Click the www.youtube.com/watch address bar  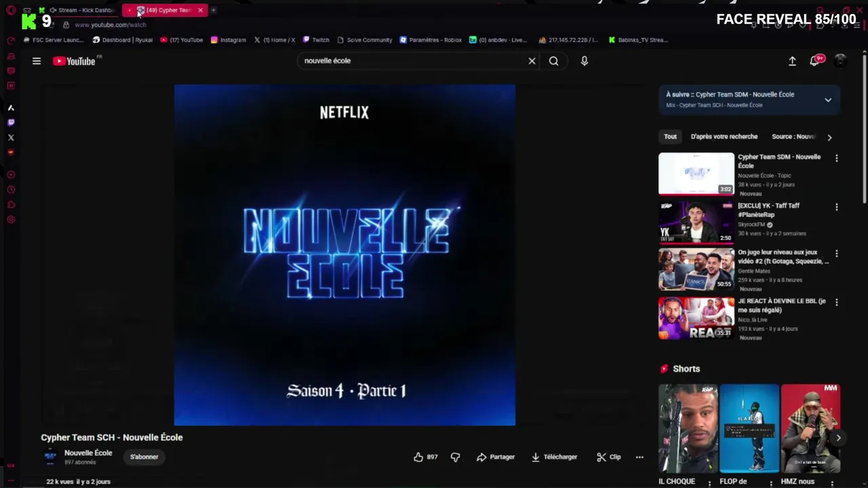pos(111,25)
